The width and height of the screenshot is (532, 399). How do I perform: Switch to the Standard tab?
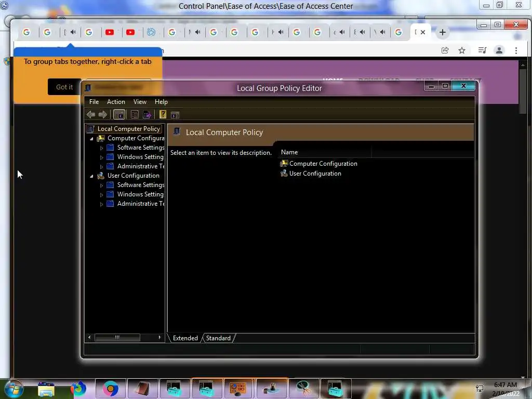point(218,338)
